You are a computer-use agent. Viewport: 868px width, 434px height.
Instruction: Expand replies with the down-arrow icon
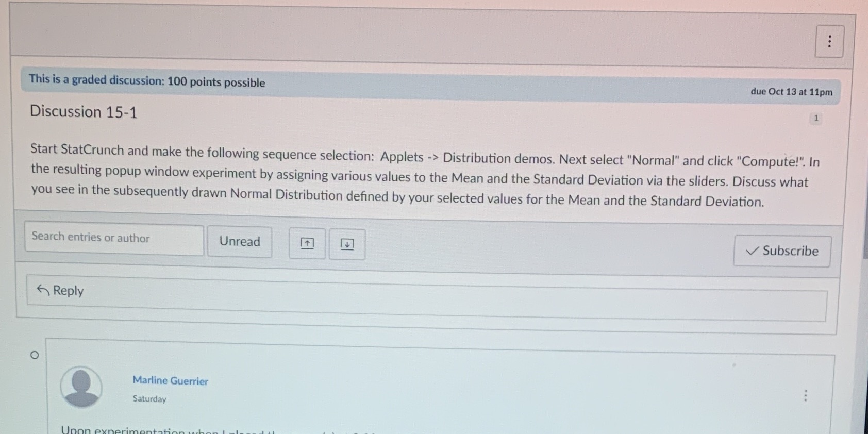(x=347, y=244)
